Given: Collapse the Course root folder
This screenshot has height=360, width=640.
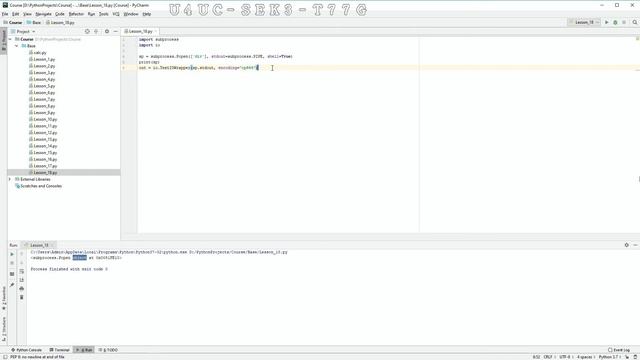Looking at the screenshot, I should 10,39.
